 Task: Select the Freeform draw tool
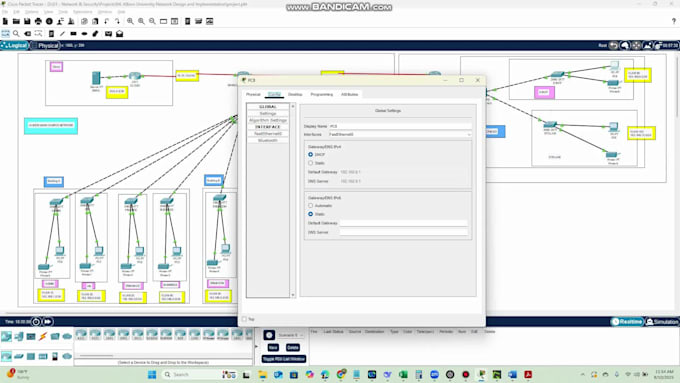coord(95,33)
